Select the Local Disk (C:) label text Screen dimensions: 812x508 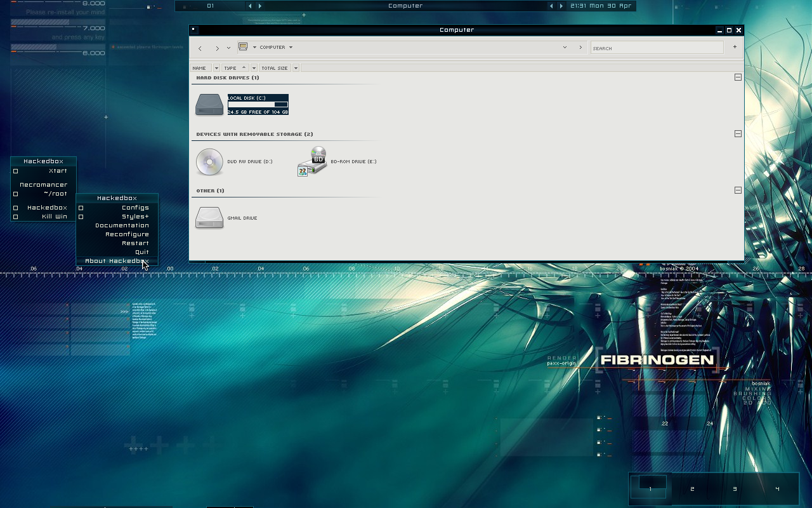[247, 98]
